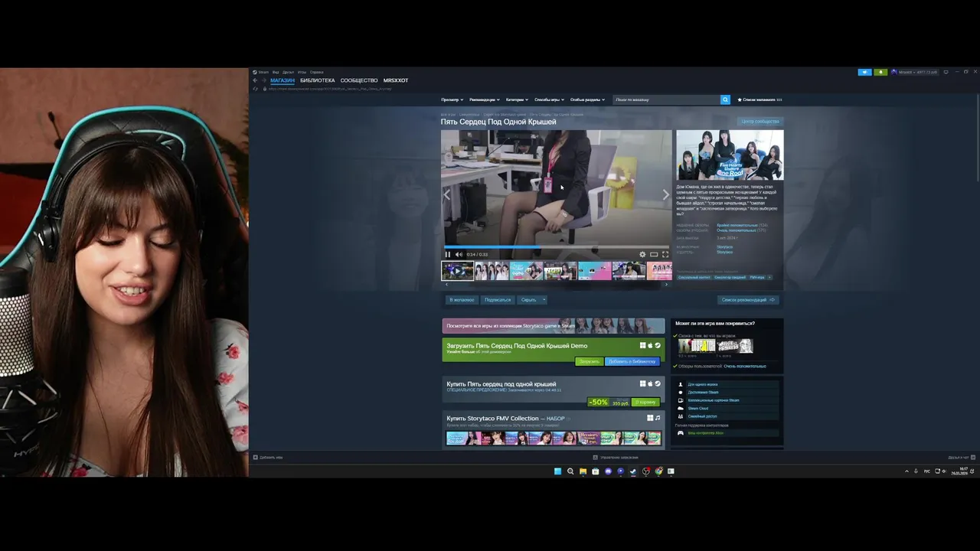Click the Storytaco developer link
This screenshot has width=980, height=551.
(724, 246)
